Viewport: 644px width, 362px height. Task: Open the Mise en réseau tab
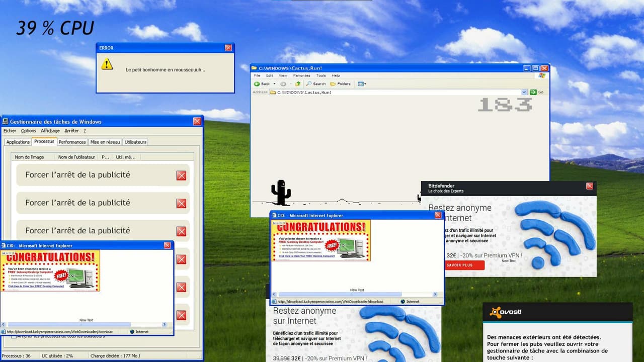coord(105,142)
